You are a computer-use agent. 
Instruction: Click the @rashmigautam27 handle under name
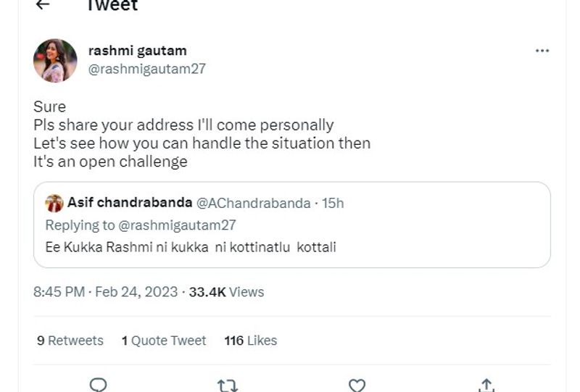click(146, 69)
